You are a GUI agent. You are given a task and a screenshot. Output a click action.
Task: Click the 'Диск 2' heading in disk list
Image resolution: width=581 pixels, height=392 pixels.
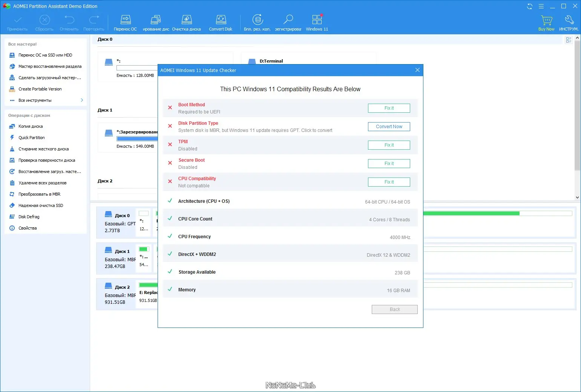[x=105, y=181]
